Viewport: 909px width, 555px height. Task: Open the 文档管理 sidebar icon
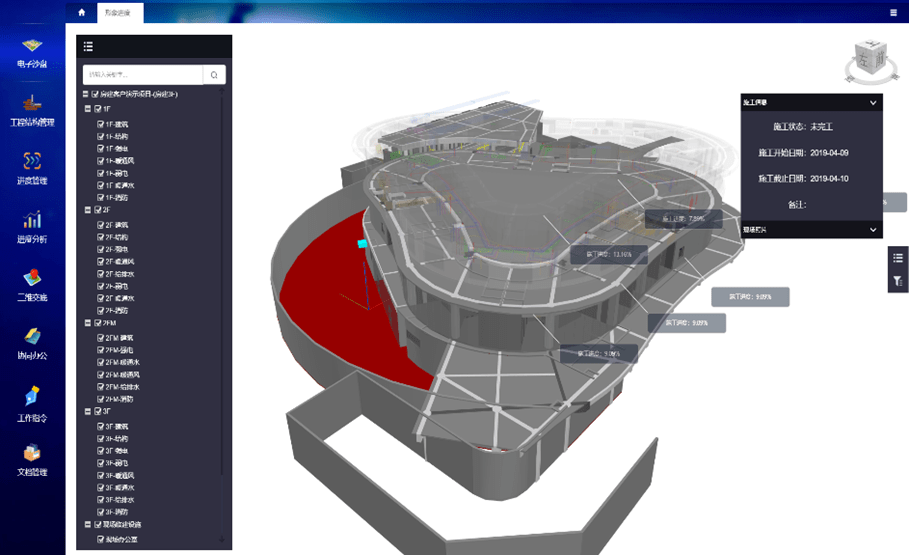click(x=33, y=458)
